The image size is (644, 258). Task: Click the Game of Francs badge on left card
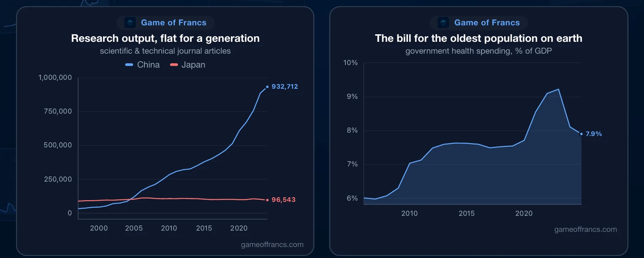[x=166, y=22]
